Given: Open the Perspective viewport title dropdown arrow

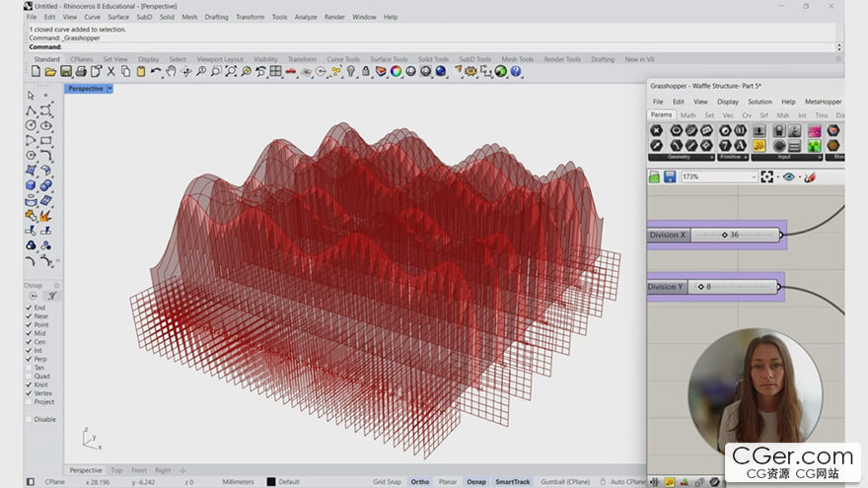Looking at the screenshot, I should [109, 89].
